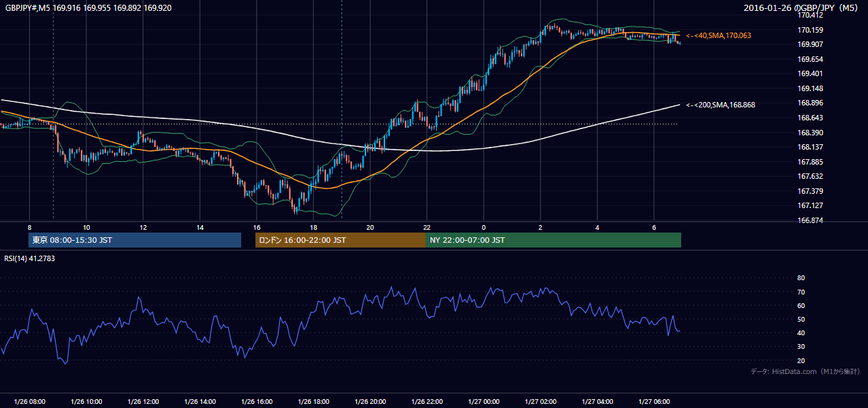Click the 1/26 16:00 time label
Viewport: 868px width, 408px height.
click(257, 401)
